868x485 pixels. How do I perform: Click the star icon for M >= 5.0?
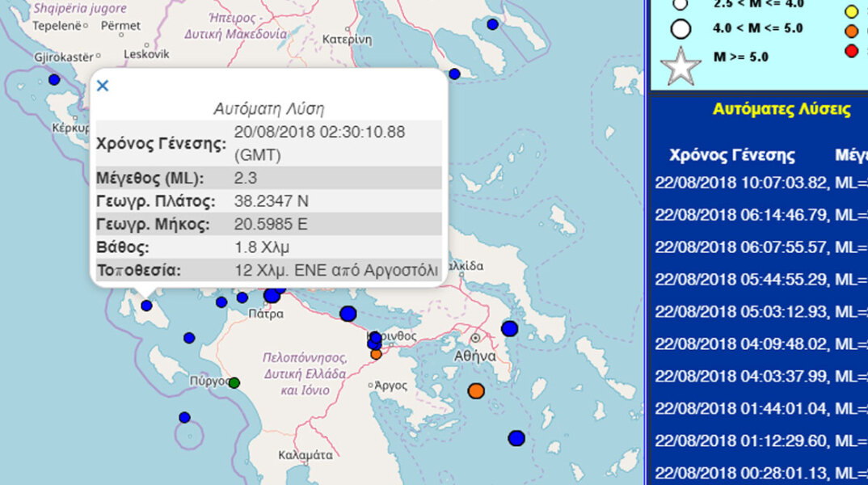(x=681, y=67)
